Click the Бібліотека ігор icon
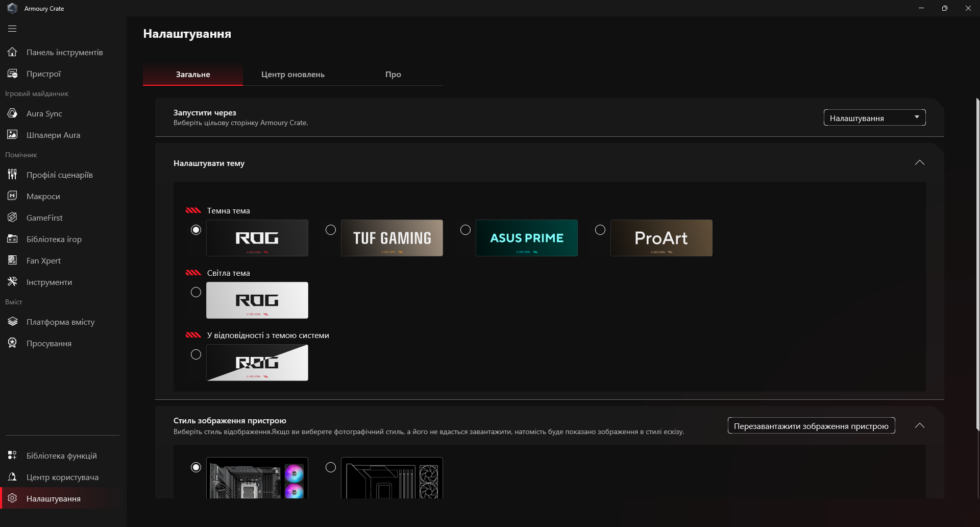Screen dimensions: 980x527 pyautogui.click(x=12, y=239)
